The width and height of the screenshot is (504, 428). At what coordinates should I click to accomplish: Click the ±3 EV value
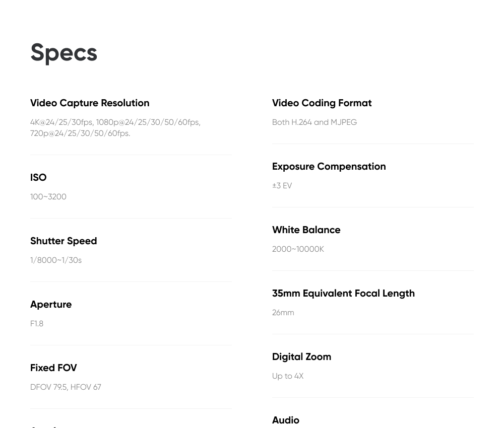(x=282, y=186)
